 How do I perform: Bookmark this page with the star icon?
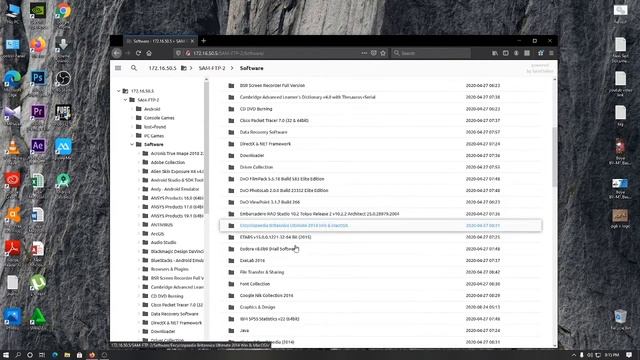click(x=383, y=53)
